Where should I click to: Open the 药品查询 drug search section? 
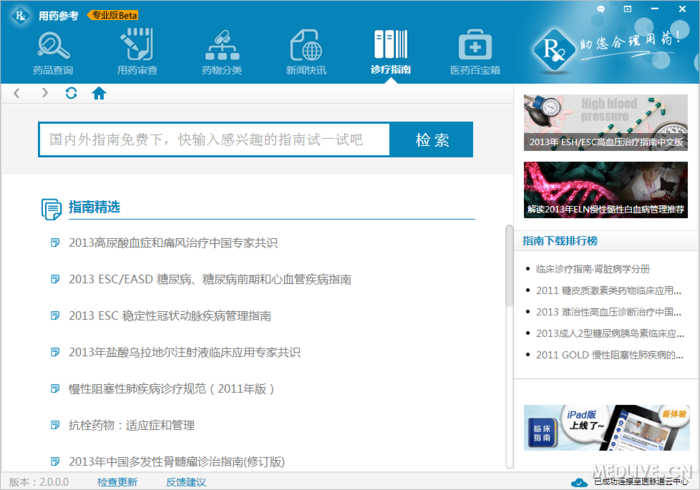pos(53,52)
